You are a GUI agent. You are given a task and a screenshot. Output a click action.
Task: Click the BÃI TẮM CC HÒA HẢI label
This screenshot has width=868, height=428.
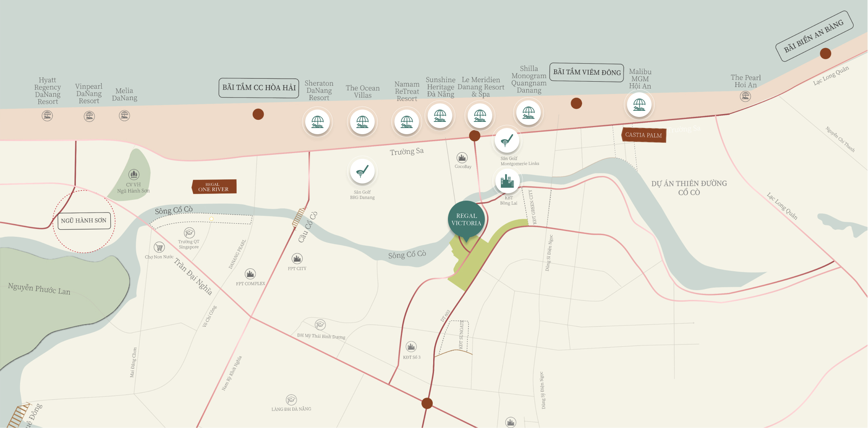point(259,88)
